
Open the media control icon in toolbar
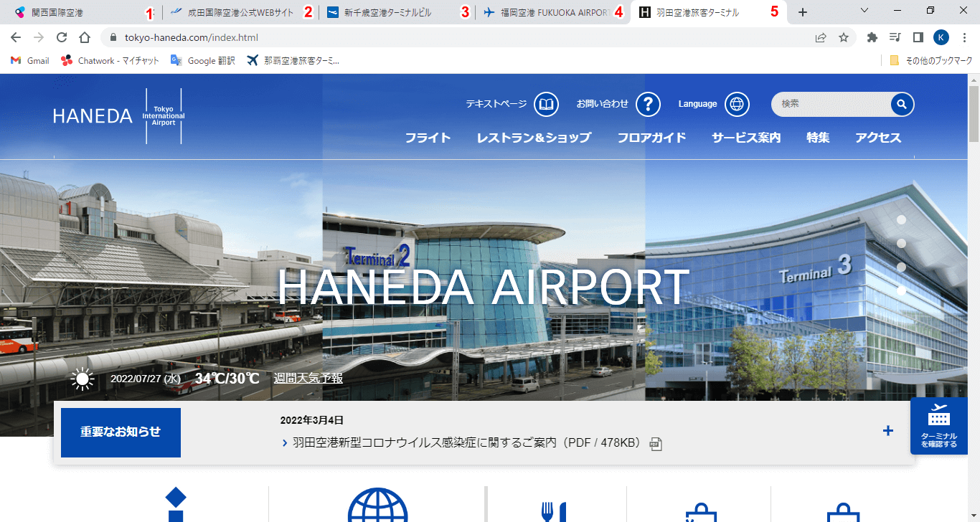pos(895,37)
